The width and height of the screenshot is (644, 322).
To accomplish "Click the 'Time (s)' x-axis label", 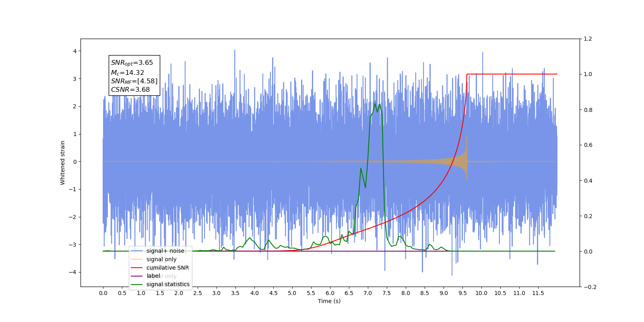I will (329, 301).
